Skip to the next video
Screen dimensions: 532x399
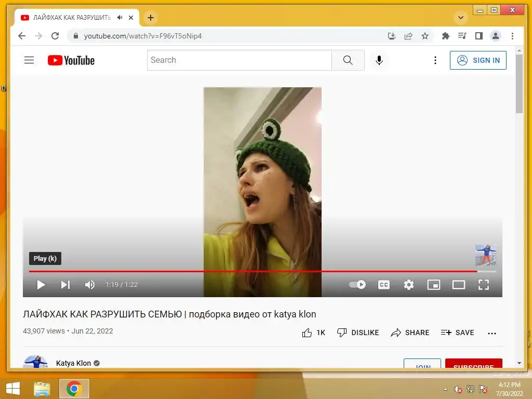click(x=65, y=285)
